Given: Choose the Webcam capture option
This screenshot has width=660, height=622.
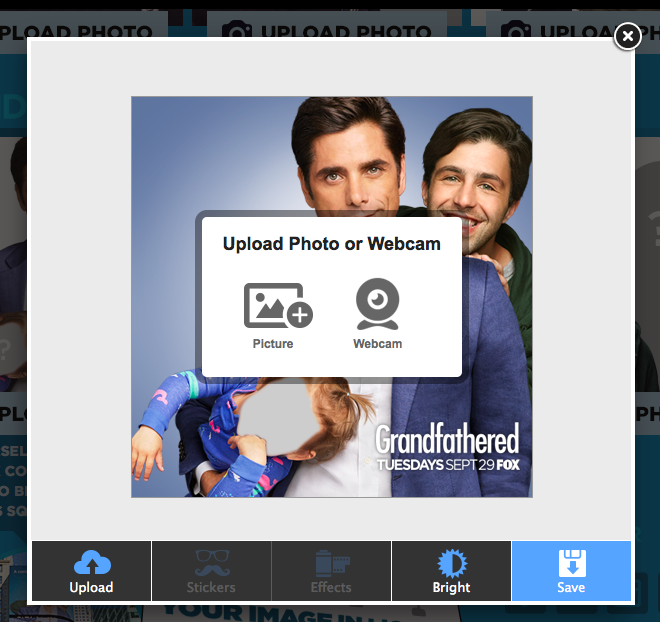Looking at the screenshot, I should (378, 314).
